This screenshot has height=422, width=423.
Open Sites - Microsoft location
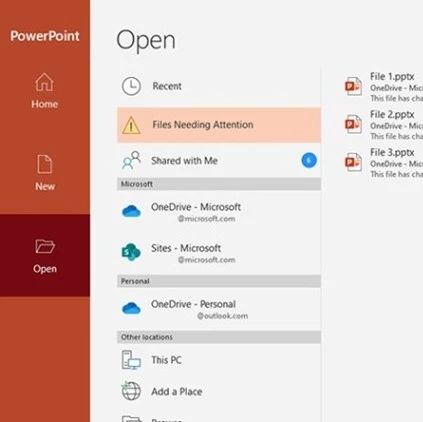(x=219, y=253)
